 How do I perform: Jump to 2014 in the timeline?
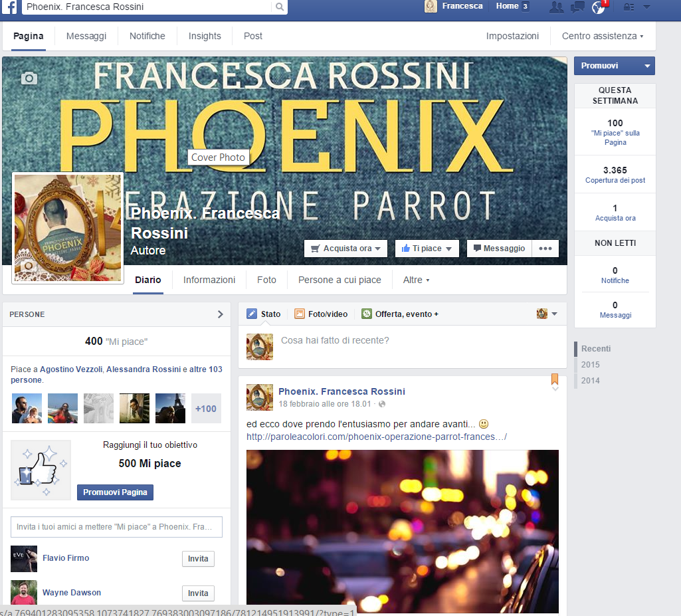pyautogui.click(x=590, y=381)
